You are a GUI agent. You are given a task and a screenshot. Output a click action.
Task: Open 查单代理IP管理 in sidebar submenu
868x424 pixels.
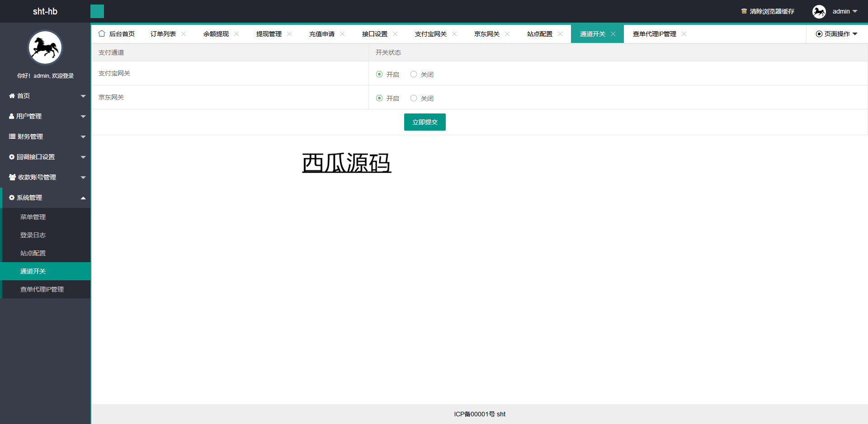click(46, 289)
